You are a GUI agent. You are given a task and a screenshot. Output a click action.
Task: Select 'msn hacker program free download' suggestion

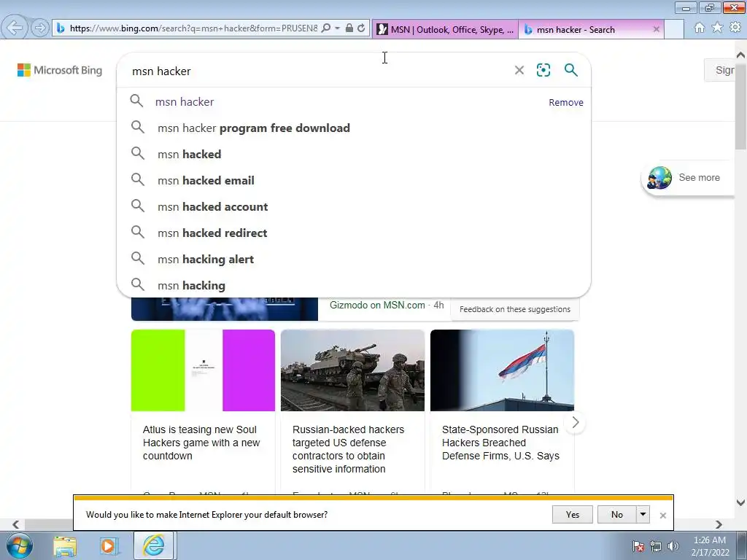354,128
